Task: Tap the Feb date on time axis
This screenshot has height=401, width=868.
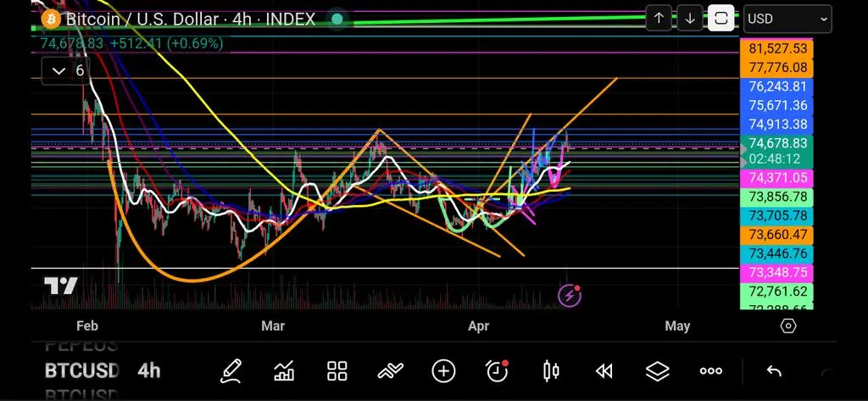Action: tap(87, 326)
